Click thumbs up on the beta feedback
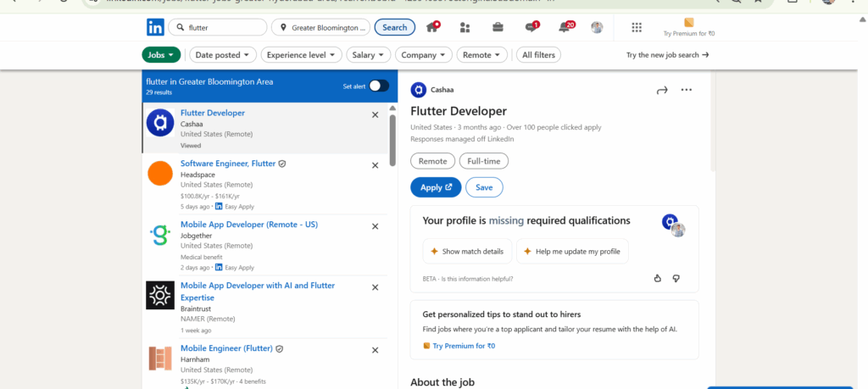This screenshot has height=389, width=868. tap(658, 278)
